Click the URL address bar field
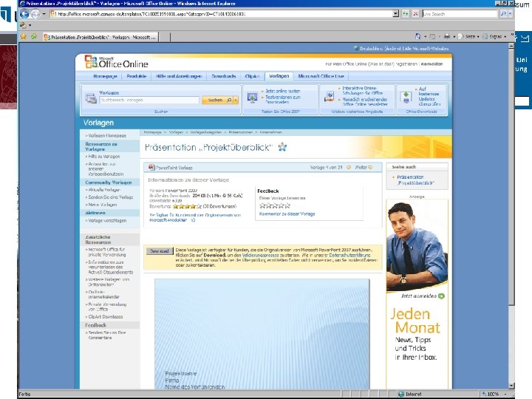532x399 pixels. coord(224,14)
